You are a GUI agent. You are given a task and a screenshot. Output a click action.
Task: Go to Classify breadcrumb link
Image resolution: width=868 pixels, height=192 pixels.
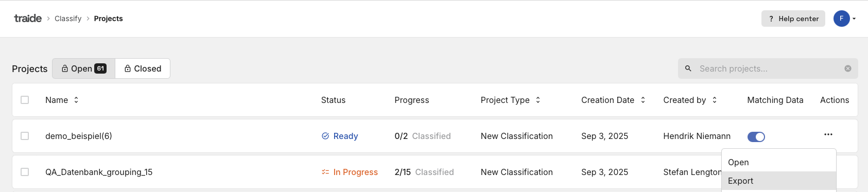[x=68, y=19]
